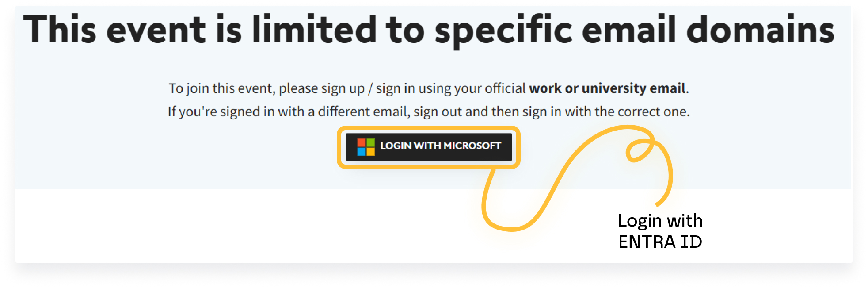
Task: Click the "Login with" annotation label
Action: 660,221
